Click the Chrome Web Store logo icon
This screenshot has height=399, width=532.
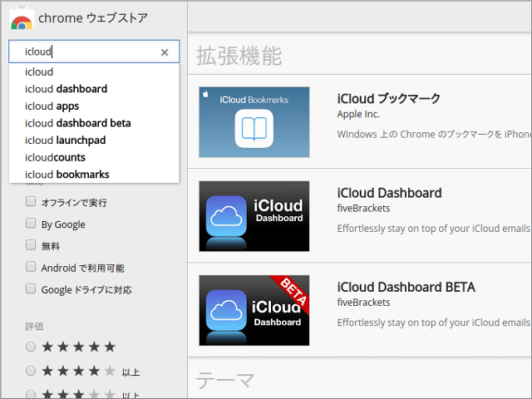[x=22, y=18]
